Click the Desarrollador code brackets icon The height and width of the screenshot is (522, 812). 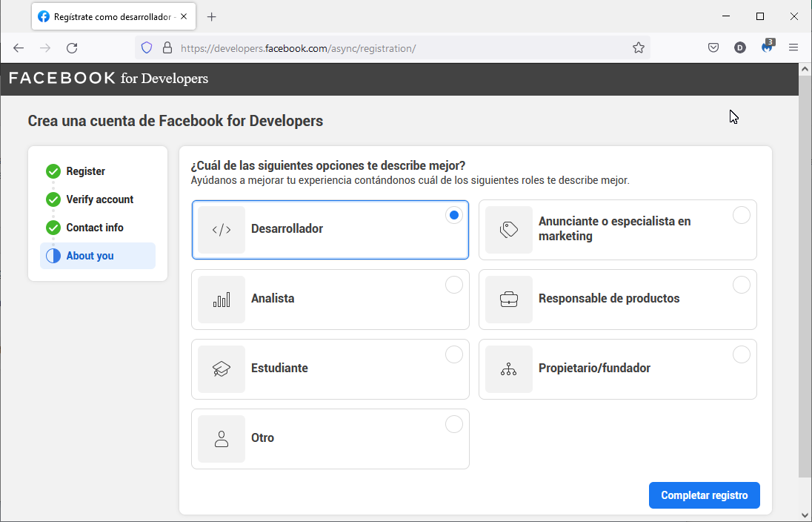click(x=222, y=230)
